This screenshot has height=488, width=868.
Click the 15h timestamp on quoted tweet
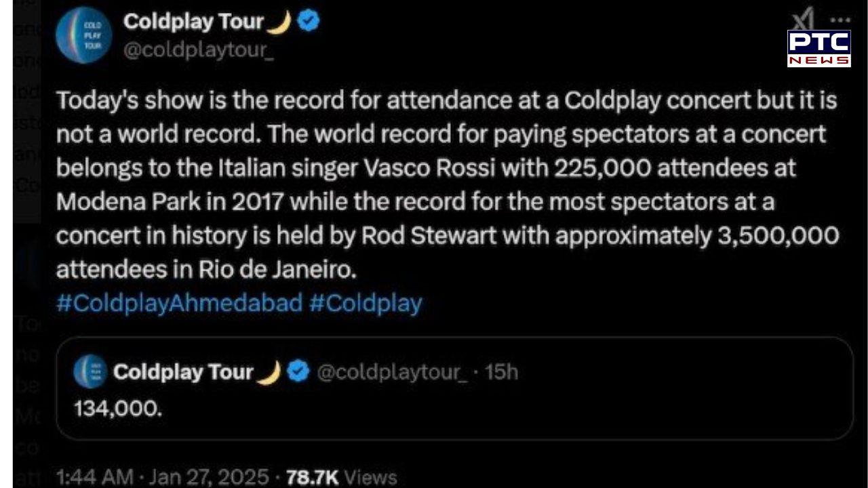pos(502,372)
